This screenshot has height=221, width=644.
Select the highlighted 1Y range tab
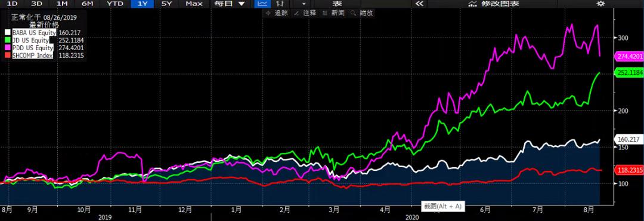click(x=143, y=4)
